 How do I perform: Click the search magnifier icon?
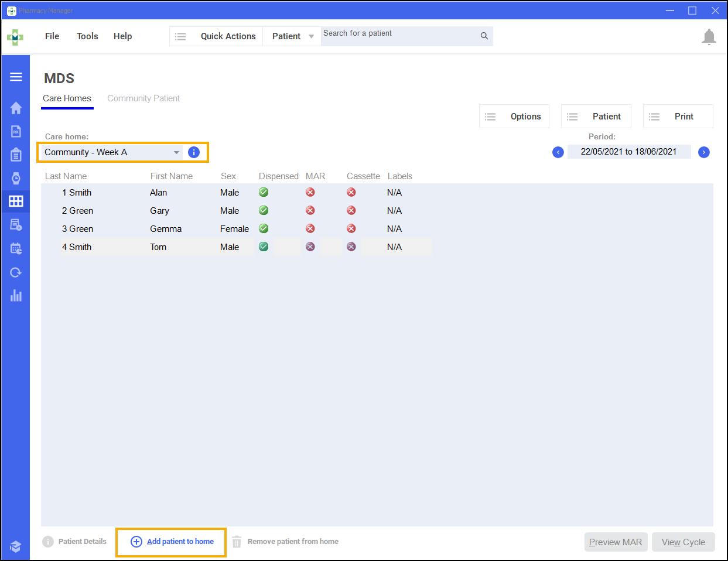[x=484, y=36]
